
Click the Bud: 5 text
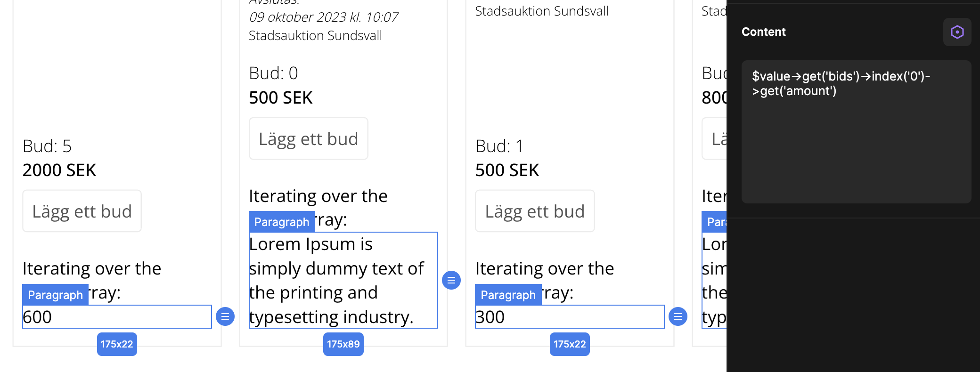(x=47, y=146)
